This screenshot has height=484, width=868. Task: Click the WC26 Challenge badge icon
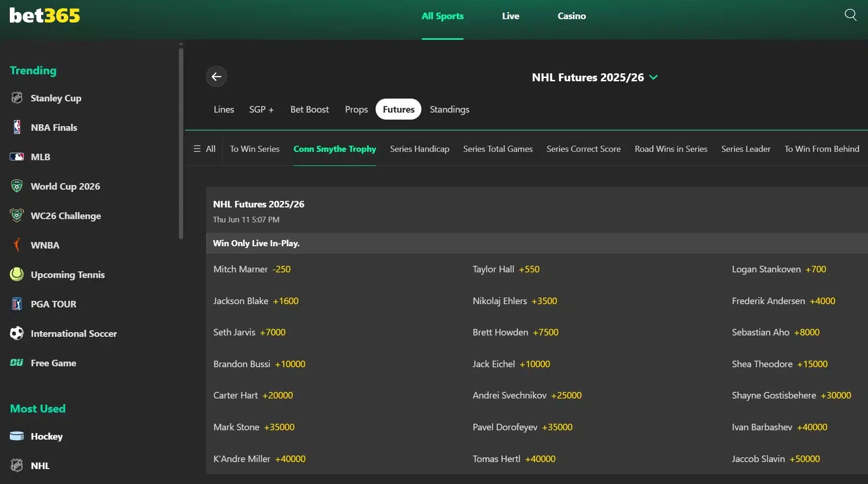(x=17, y=215)
